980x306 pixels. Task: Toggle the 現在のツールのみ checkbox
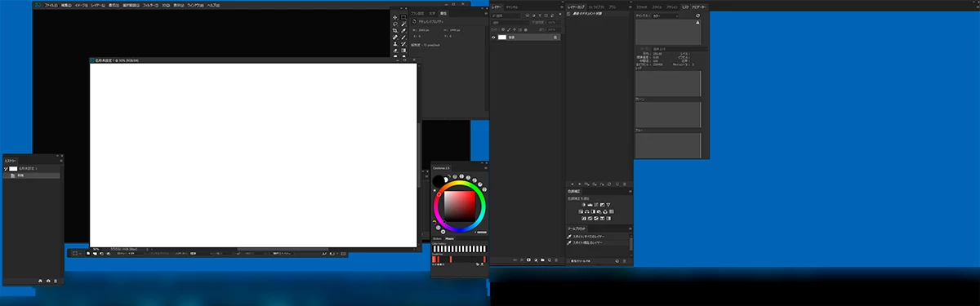(x=568, y=261)
